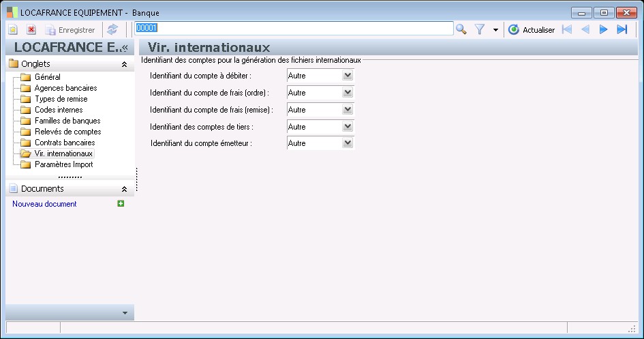Click the funnel filter icon
This screenshot has height=339, width=644.
point(480,29)
